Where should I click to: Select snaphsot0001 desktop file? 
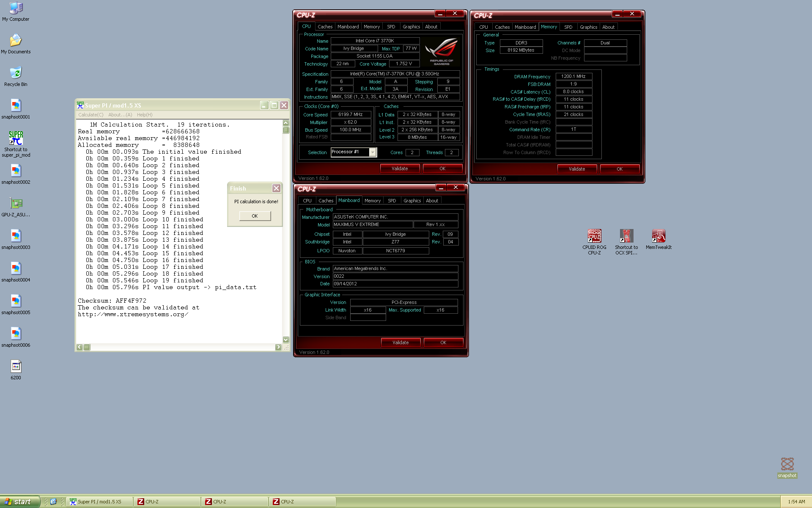point(16,109)
